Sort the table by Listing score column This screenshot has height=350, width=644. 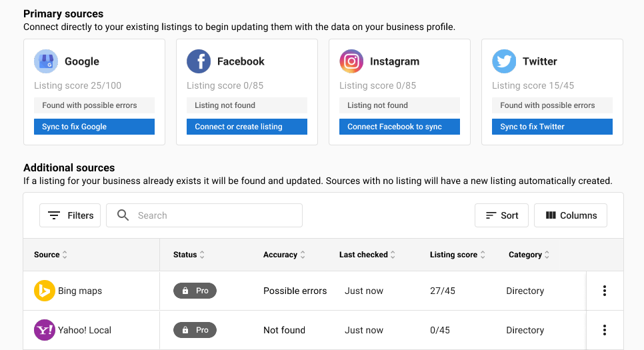457,255
